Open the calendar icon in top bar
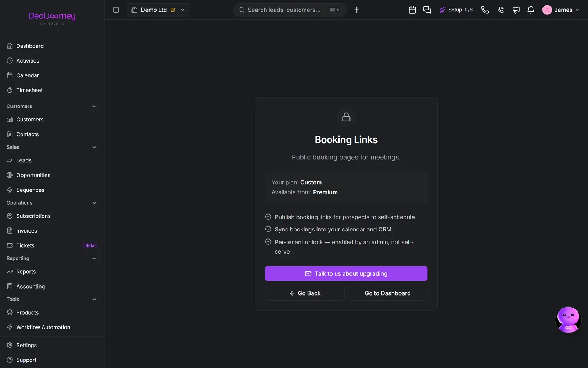588x368 pixels. [x=412, y=10]
